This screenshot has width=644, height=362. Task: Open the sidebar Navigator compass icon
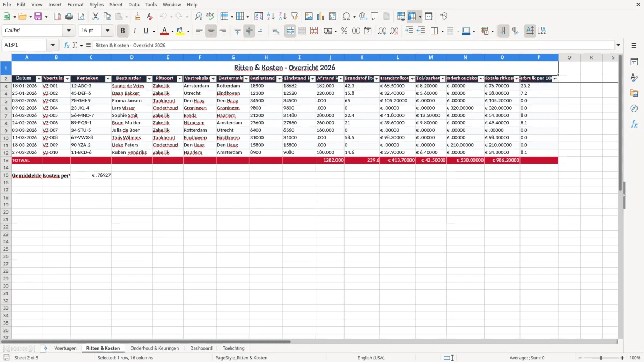coord(634,109)
